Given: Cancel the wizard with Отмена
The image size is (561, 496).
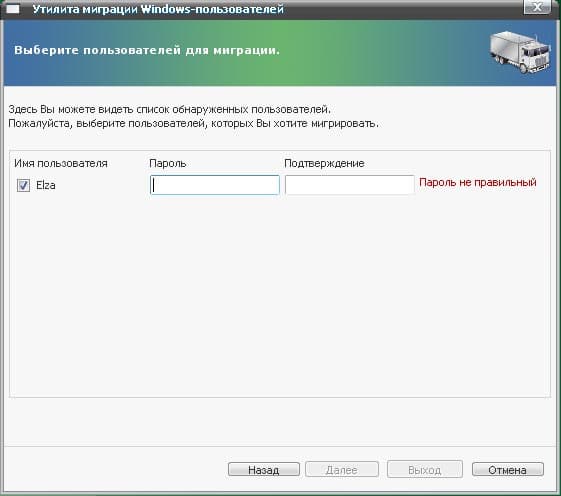Looking at the screenshot, I should pyautogui.click(x=508, y=469).
